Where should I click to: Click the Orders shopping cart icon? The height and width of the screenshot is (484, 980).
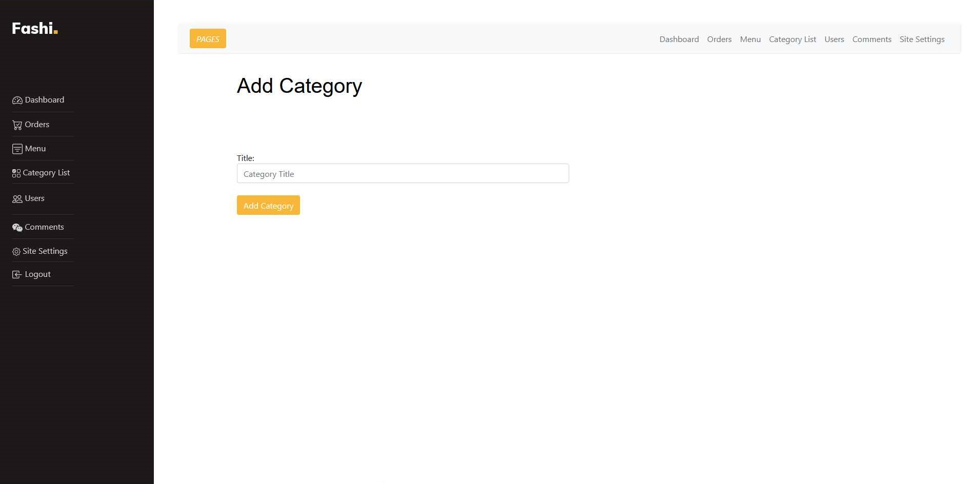click(17, 125)
